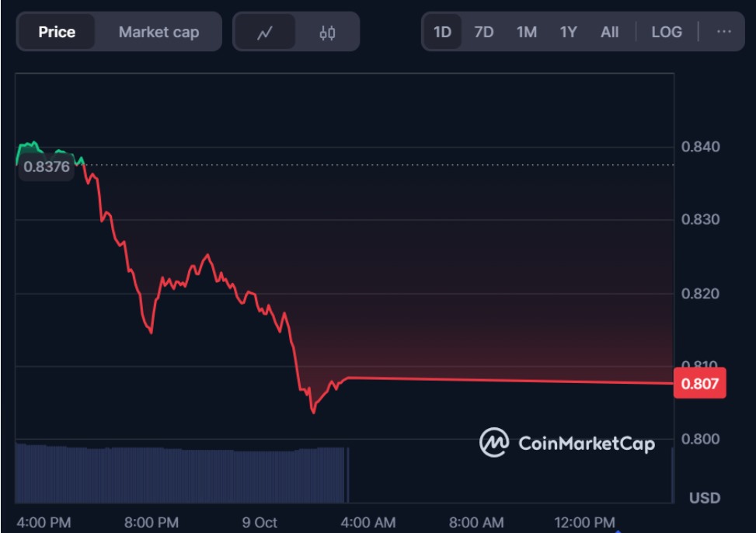Set time range to 7D
This screenshot has height=533, width=756.
484,32
